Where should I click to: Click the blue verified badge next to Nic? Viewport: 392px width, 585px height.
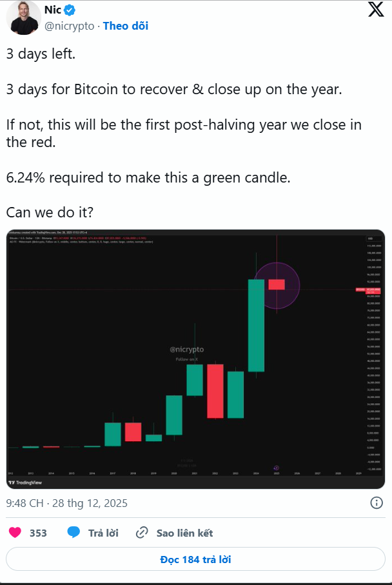coord(70,10)
